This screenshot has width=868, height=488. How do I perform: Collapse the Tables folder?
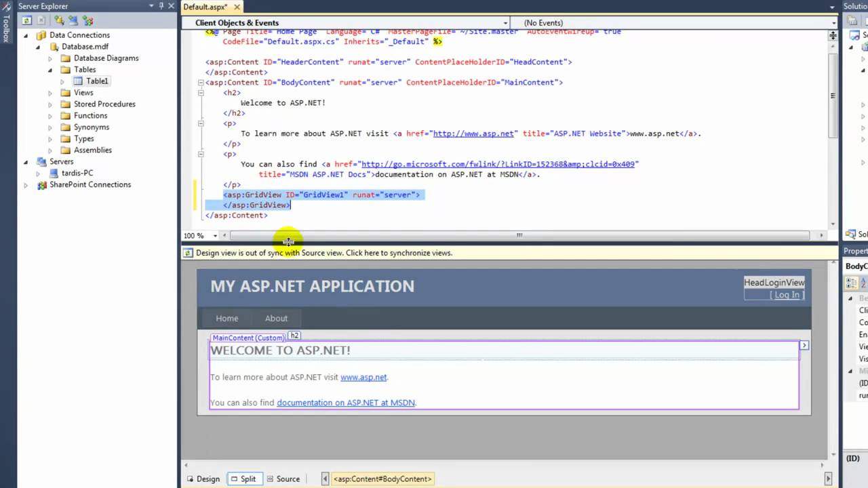coord(50,69)
